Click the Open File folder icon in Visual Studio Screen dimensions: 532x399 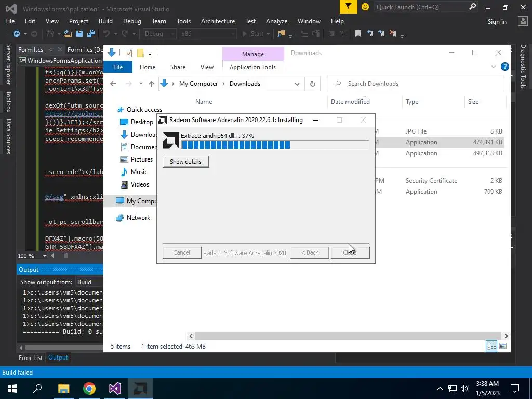coord(68,34)
